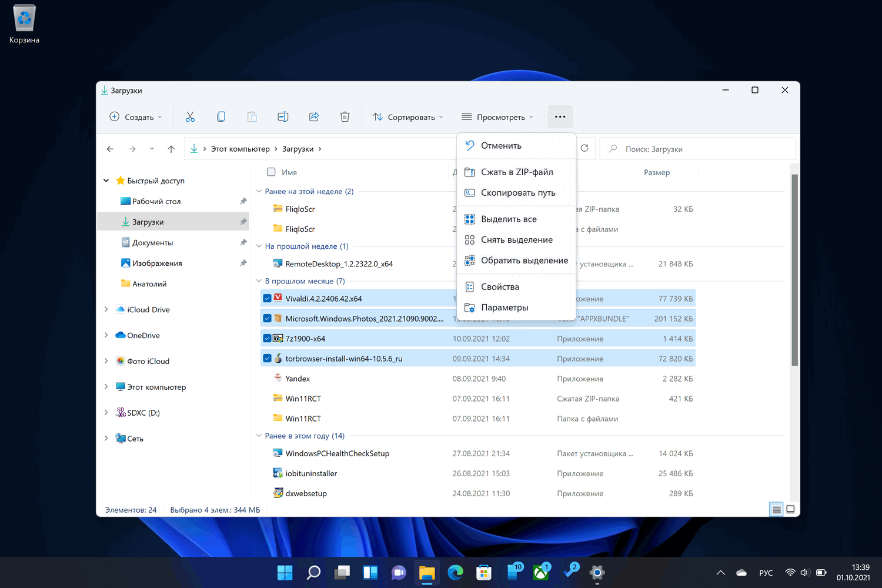The height and width of the screenshot is (588, 882).
Task: Open Документы in Quick access
Action: (152, 243)
